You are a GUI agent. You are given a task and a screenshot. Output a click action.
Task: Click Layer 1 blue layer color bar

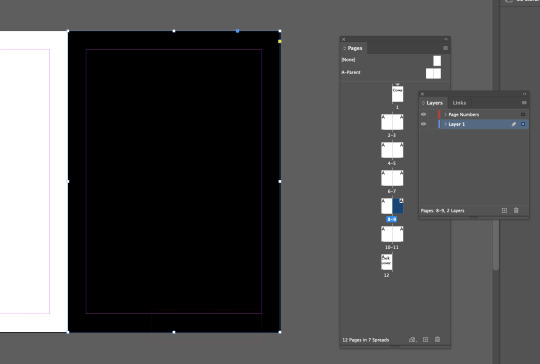coord(439,124)
